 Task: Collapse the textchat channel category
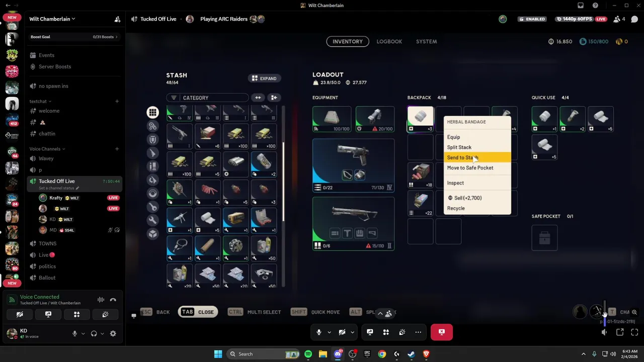[40, 101]
